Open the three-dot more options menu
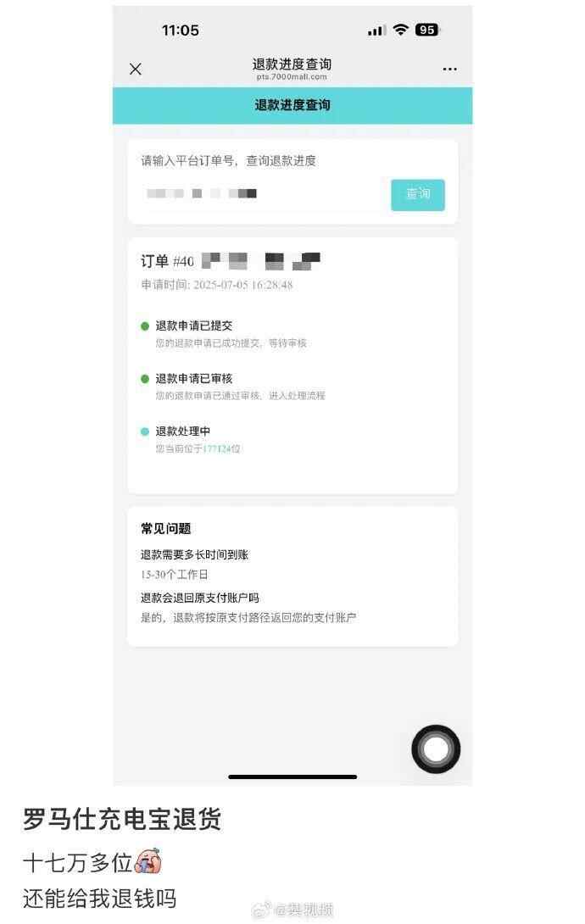 pyautogui.click(x=449, y=69)
